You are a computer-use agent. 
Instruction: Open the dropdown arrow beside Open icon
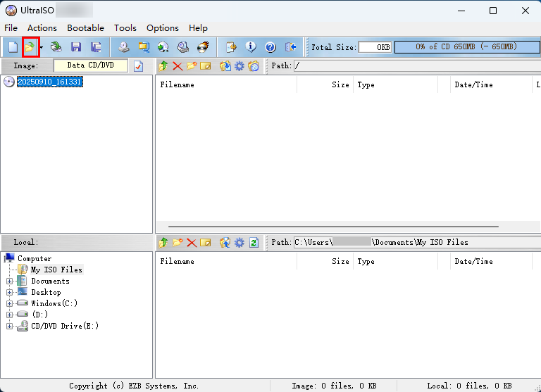tap(42, 47)
